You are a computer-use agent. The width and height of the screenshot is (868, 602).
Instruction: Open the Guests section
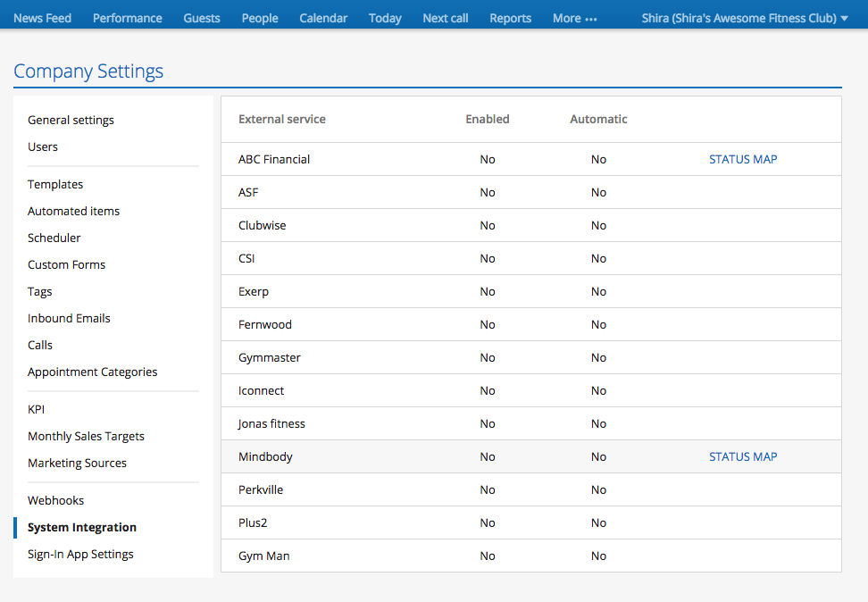click(202, 18)
